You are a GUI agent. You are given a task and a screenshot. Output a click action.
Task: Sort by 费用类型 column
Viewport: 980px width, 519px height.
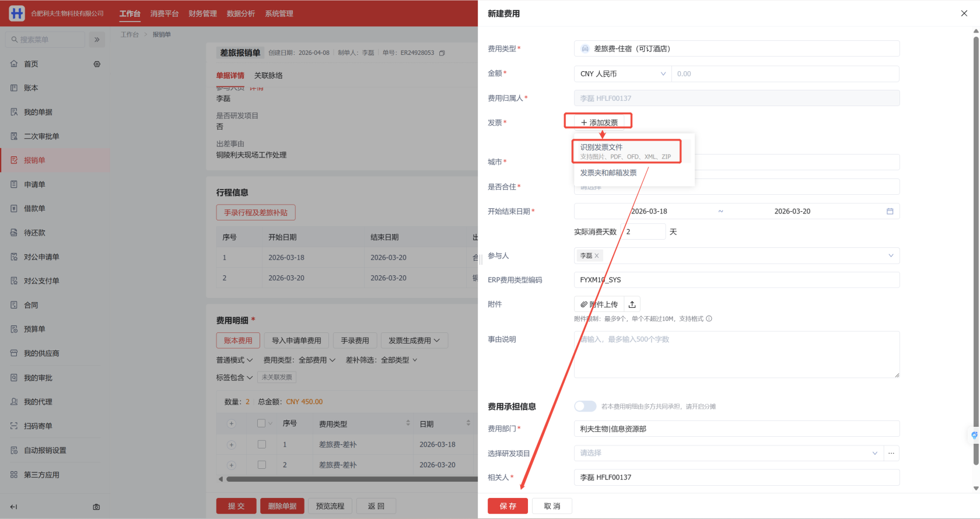coord(408,423)
